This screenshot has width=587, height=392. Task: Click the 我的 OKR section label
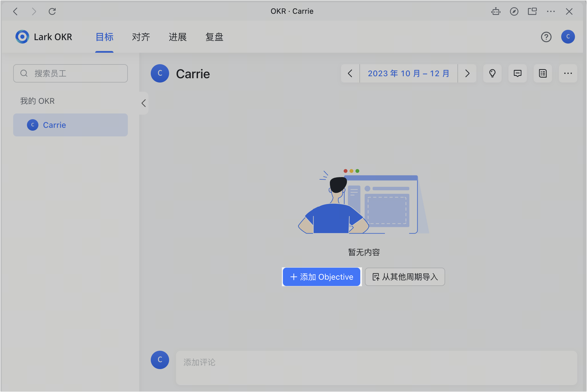[x=37, y=101]
